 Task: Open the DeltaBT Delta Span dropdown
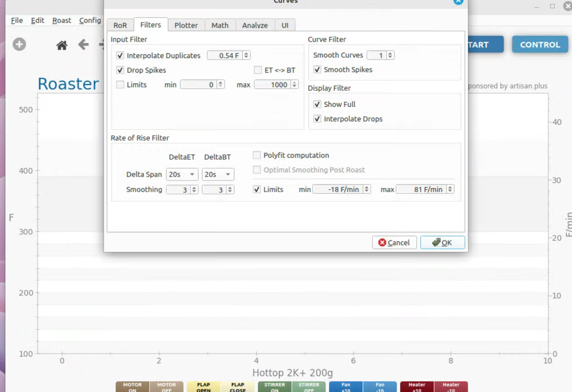pos(218,175)
